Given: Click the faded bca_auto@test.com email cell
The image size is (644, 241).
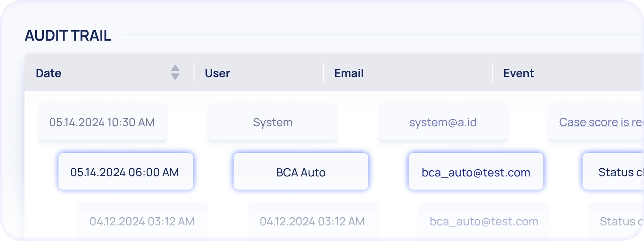Looking at the screenshot, I should (x=484, y=221).
